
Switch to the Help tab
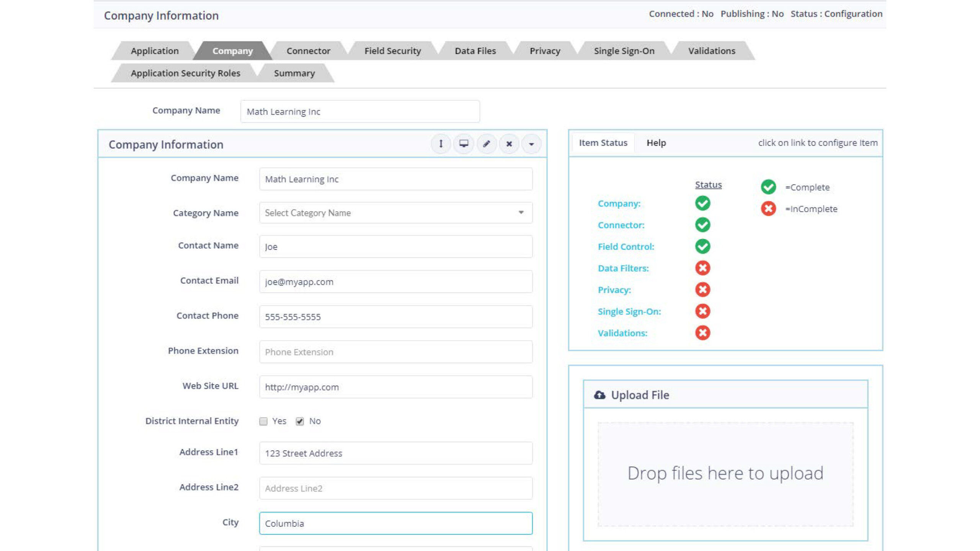pyautogui.click(x=656, y=143)
